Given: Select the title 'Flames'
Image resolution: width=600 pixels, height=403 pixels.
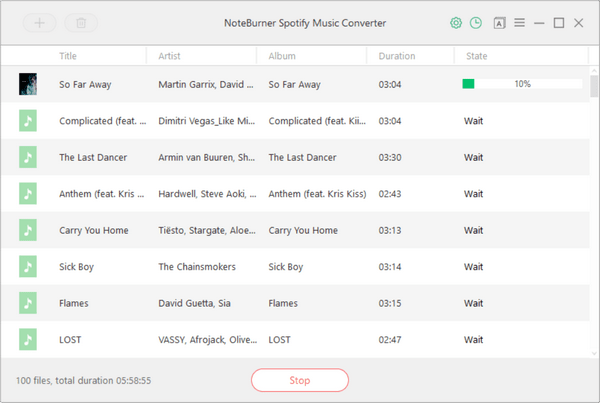Looking at the screenshot, I should tap(73, 303).
